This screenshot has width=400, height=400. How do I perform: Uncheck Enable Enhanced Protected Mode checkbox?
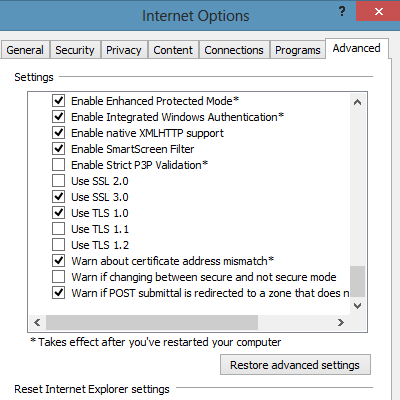58,100
